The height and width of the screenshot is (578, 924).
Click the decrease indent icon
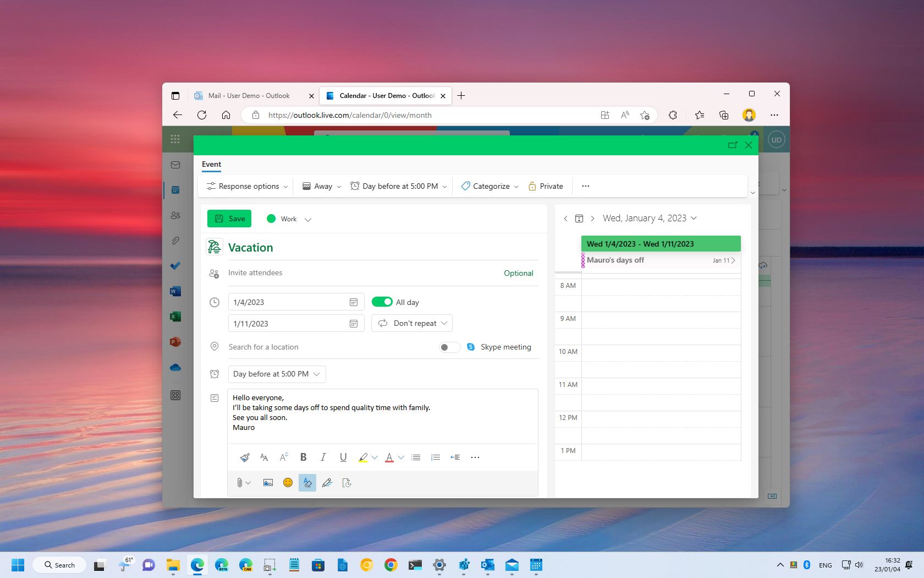coord(455,457)
